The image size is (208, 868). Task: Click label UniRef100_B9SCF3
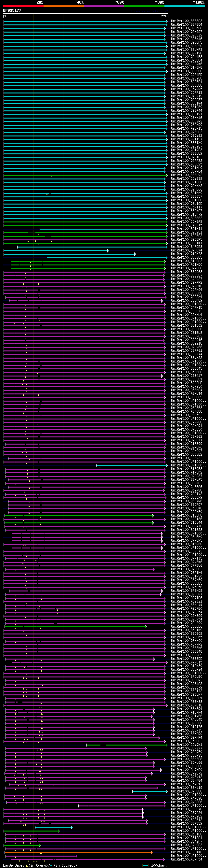[187, 42]
